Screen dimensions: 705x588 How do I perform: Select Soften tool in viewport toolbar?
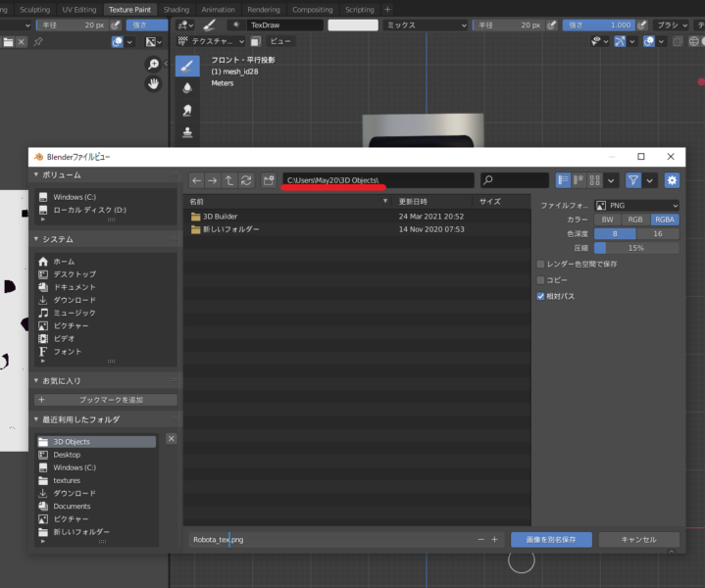(187, 87)
